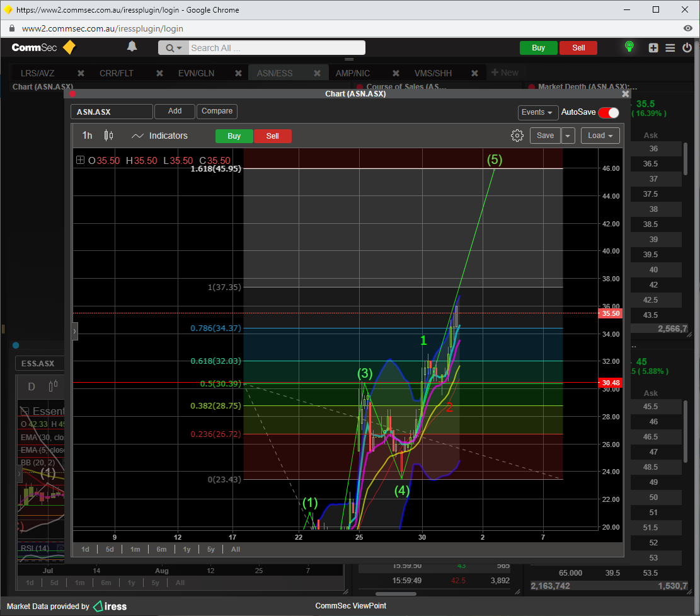The image size is (700, 616).
Task: Select the 6m time range below chart
Action: [x=161, y=549]
